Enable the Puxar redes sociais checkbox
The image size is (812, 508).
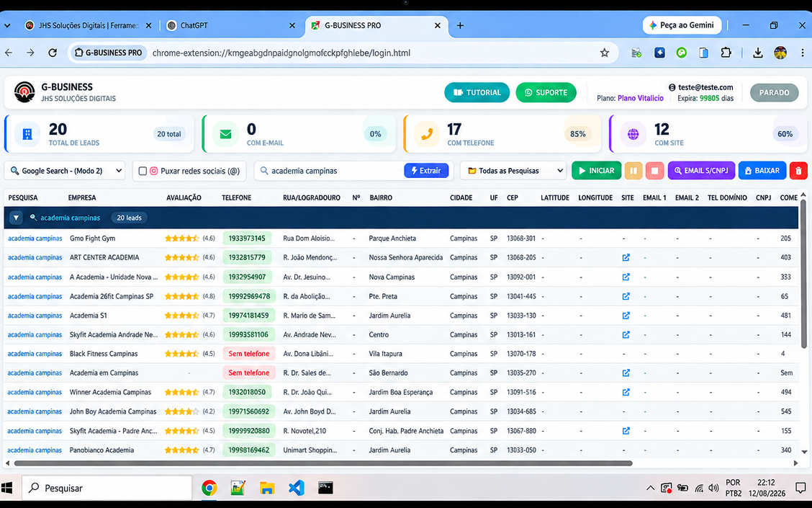pos(143,171)
